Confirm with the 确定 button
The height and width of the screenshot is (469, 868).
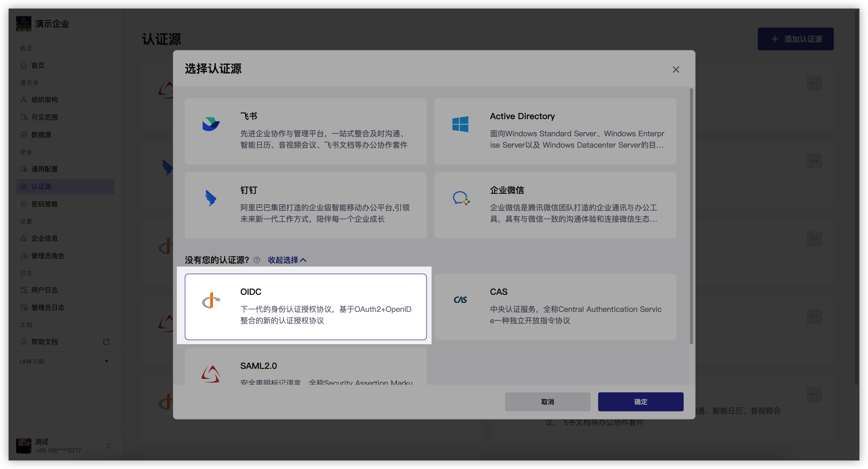pyautogui.click(x=641, y=402)
